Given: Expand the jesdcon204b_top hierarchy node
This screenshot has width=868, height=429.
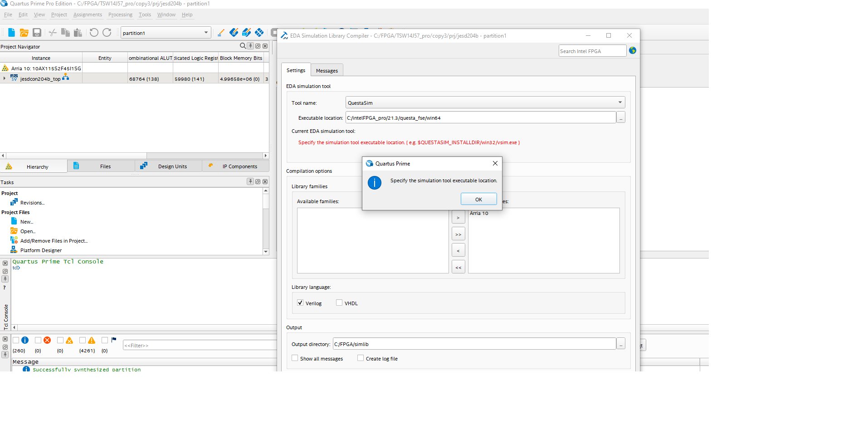Looking at the screenshot, I should click(x=5, y=78).
